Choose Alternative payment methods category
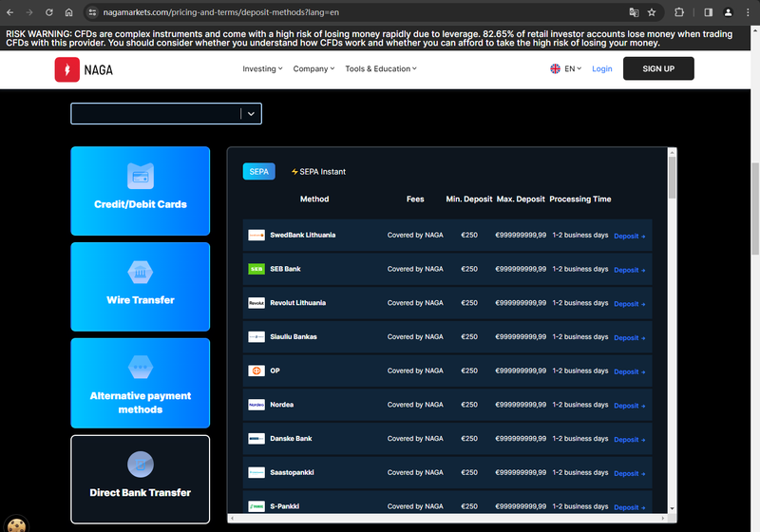 point(141,383)
